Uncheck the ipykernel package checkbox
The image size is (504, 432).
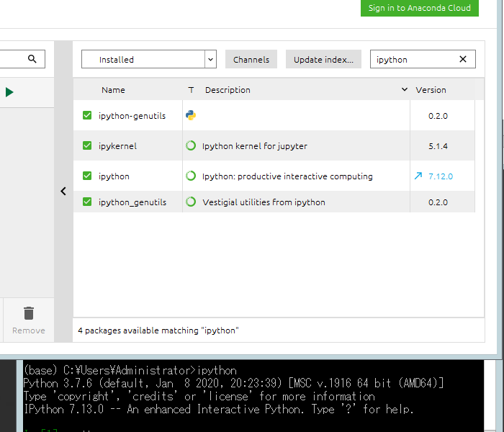87,145
